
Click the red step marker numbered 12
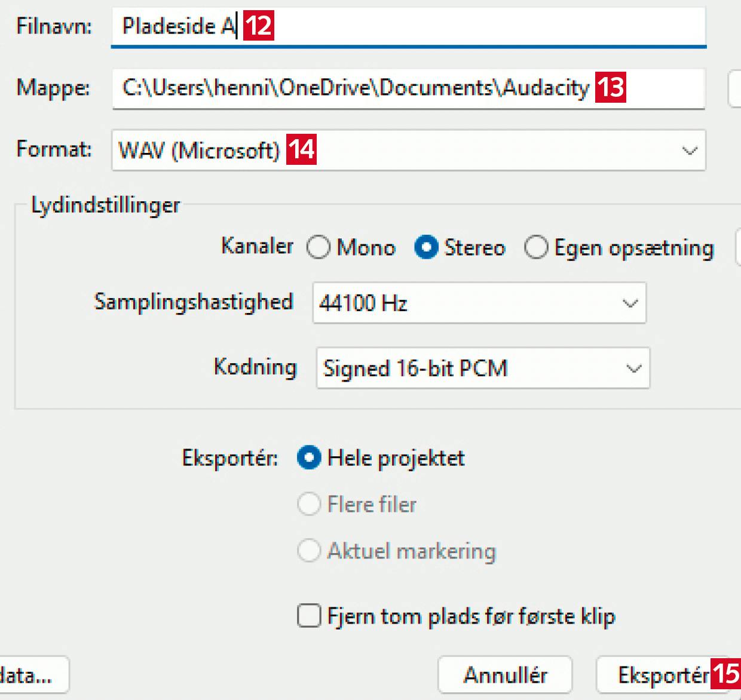pyautogui.click(x=259, y=26)
